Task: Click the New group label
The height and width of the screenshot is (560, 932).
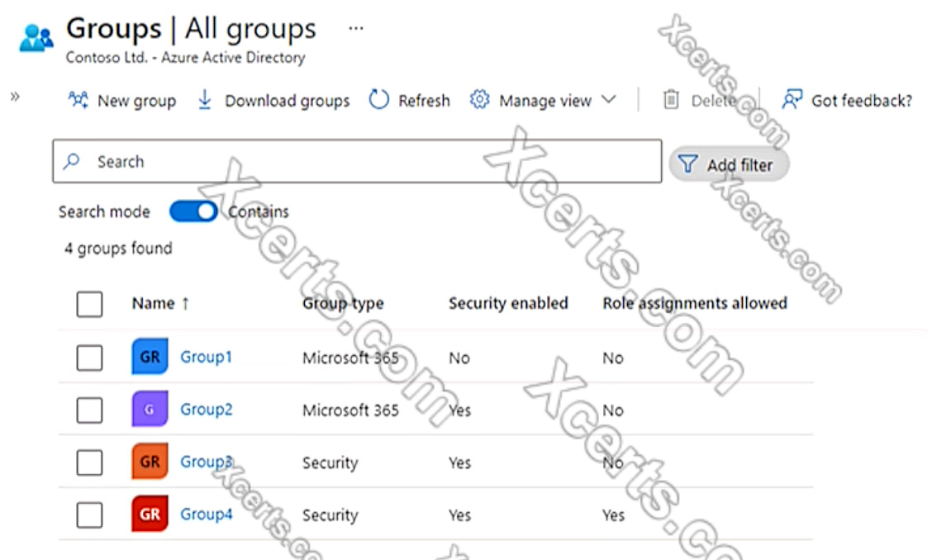Action: click(136, 101)
